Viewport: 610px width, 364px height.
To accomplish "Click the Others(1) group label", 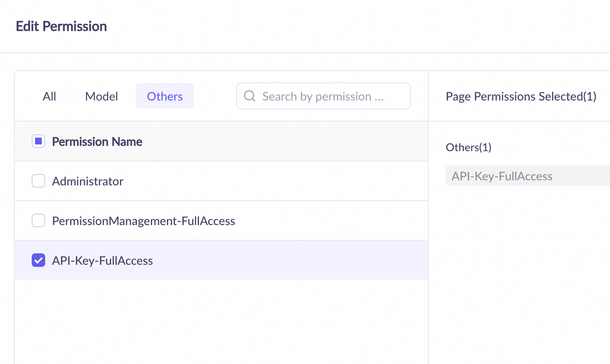I will (x=468, y=147).
